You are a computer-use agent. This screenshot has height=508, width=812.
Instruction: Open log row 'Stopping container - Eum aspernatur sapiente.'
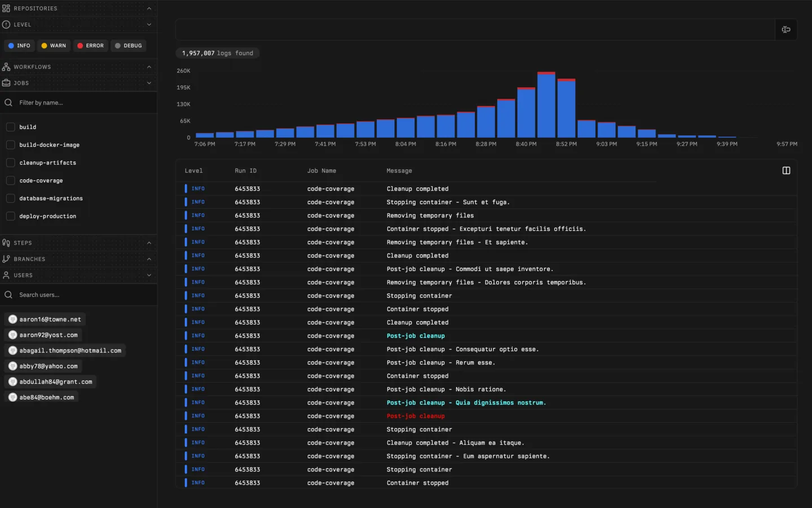coord(486,456)
